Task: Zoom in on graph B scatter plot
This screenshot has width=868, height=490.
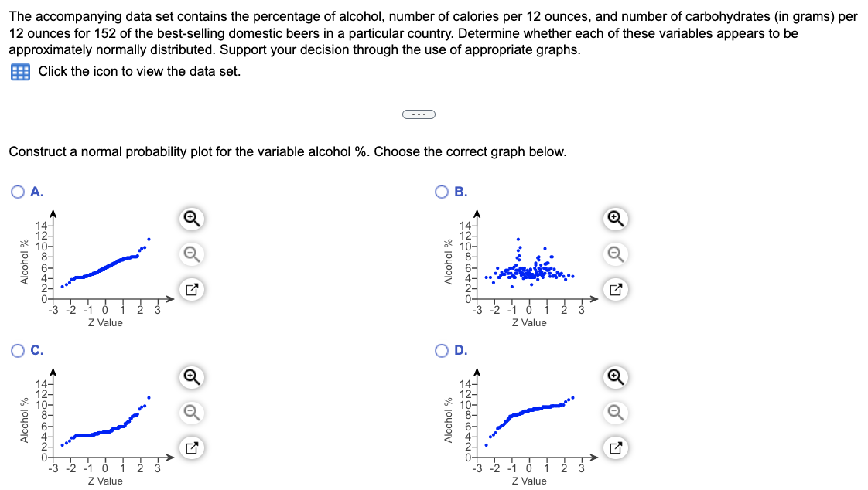Action: click(x=614, y=219)
